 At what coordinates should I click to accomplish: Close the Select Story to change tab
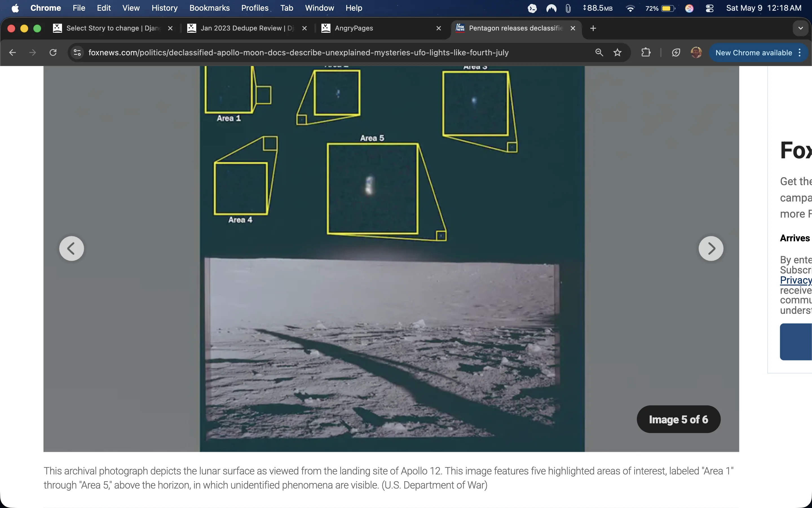(x=170, y=28)
